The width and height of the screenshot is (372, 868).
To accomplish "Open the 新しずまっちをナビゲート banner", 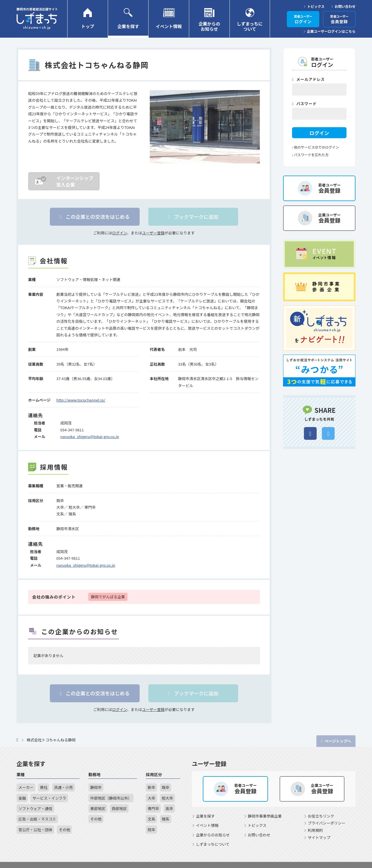I will 319,328.
